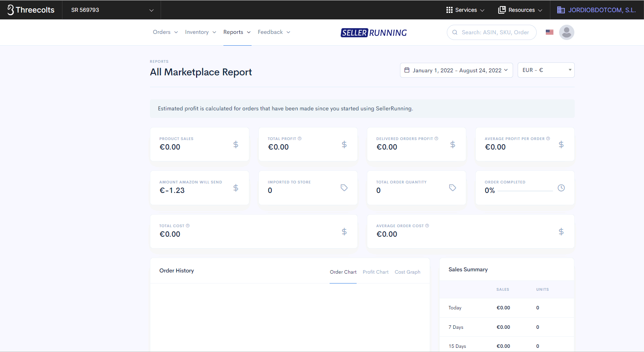The height and width of the screenshot is (352, 644).
Task: Click info icon beside Average Profit Per Order
Action: 548,139
